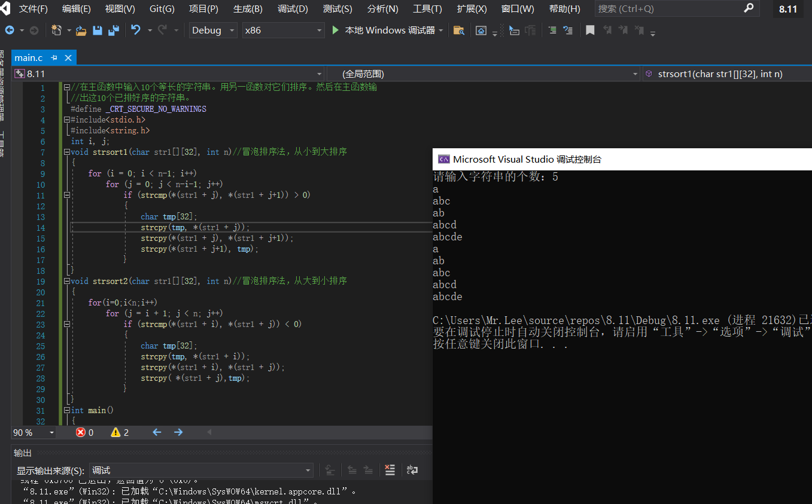Click the new project icon
This screenshot has width=812, height=504.
57,30
